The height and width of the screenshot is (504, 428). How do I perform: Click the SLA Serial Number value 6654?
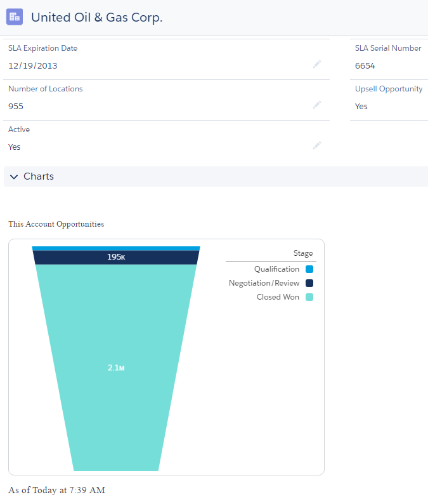point(365,65)
